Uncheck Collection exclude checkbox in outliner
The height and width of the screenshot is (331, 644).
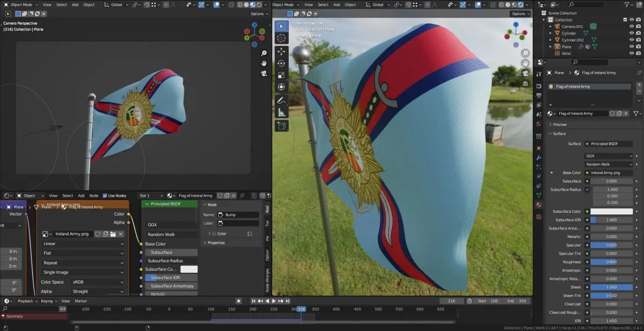pyautogui.click(x=625, y=20)
